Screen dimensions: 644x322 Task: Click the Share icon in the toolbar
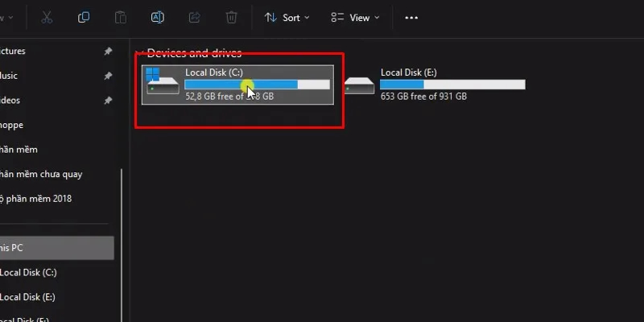[194, 17]
